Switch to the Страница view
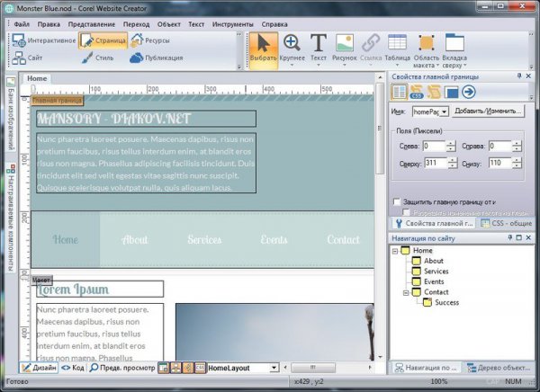This screenshot has width=540, height=392. (103, 40)
